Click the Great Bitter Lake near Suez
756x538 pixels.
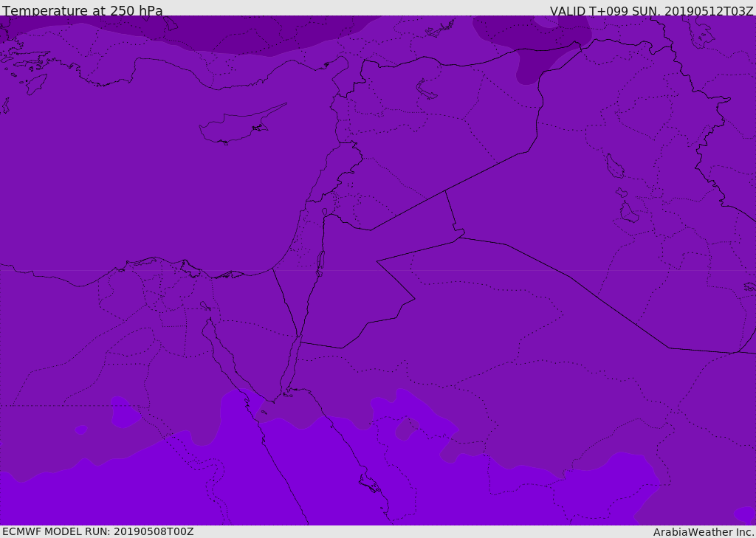(x=205, y=306)
